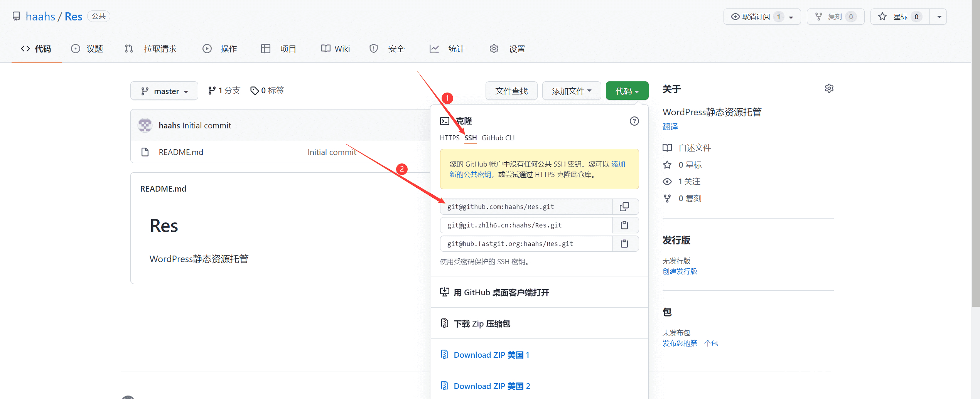This screenshot has height=399, width=980.
Task: Star the repository with the star button
Action: tap(899, 17)
